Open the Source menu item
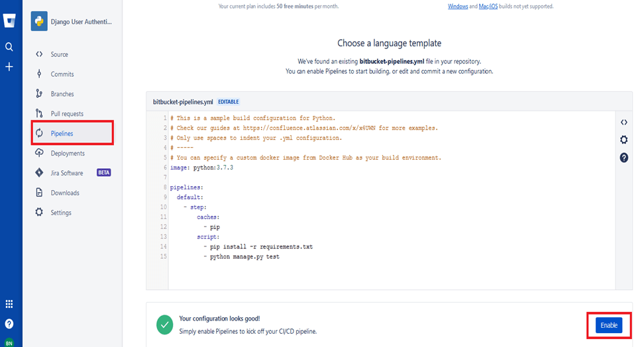 60,54
